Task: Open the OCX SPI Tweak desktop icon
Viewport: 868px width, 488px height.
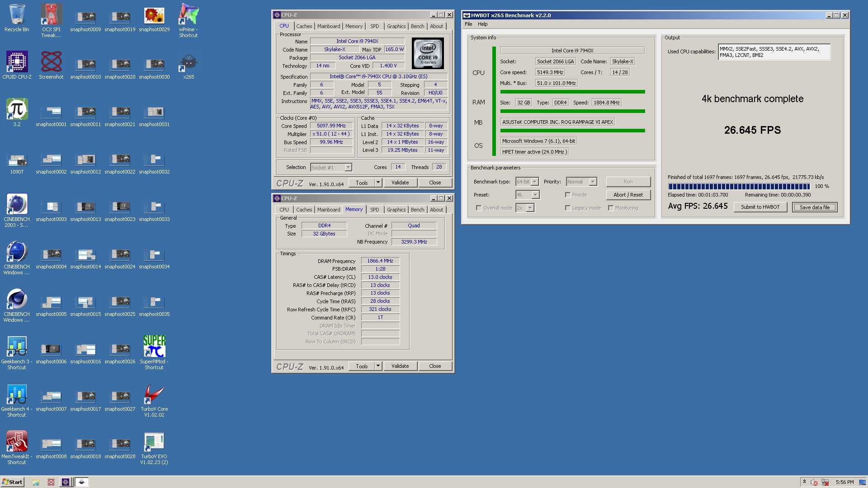Action: point(51,20)
